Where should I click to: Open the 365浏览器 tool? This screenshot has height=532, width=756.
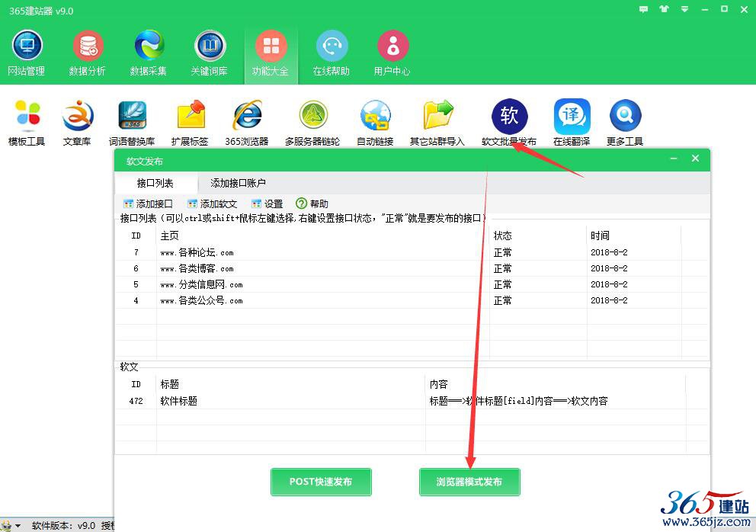click(247, 123)
